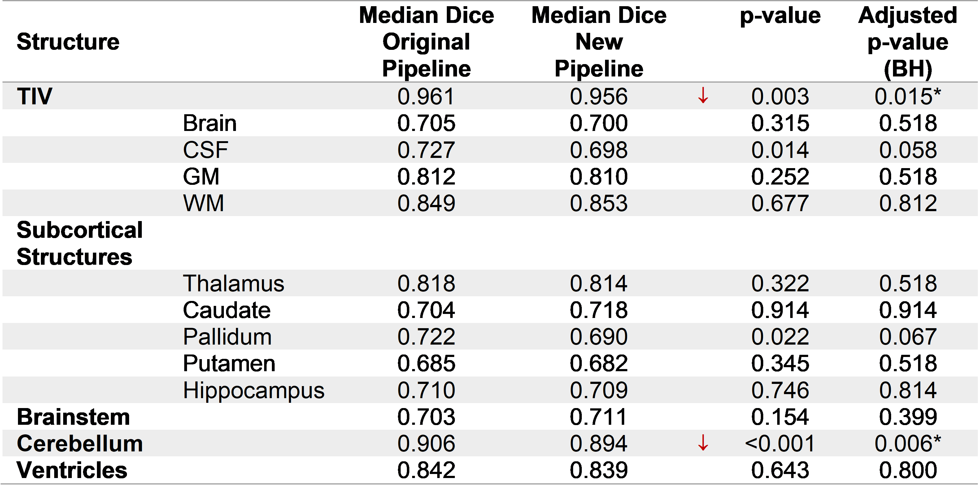Select the Adjusted p-value (BH) header
Viewport: 980px width, 487px height.
coord(907,41)
